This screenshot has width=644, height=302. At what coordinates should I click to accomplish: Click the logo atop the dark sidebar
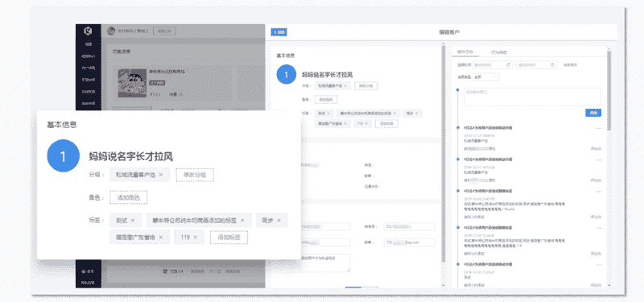click(x=88, y=31)
